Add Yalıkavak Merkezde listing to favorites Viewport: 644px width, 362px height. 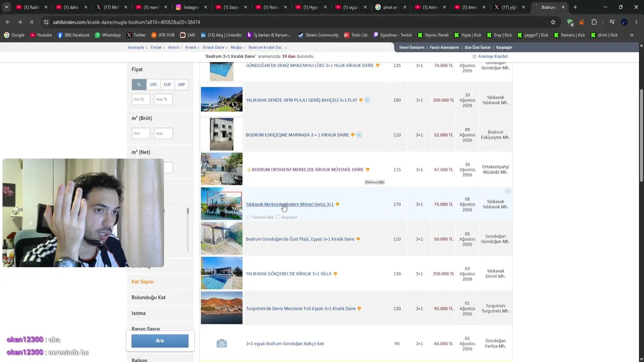[260, 217]
